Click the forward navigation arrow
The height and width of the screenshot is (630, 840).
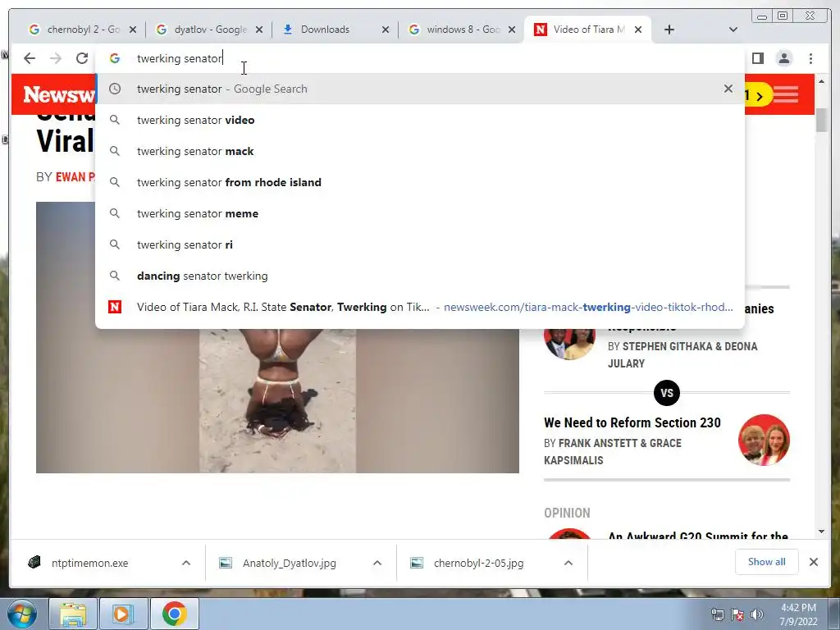coord(56,58)
